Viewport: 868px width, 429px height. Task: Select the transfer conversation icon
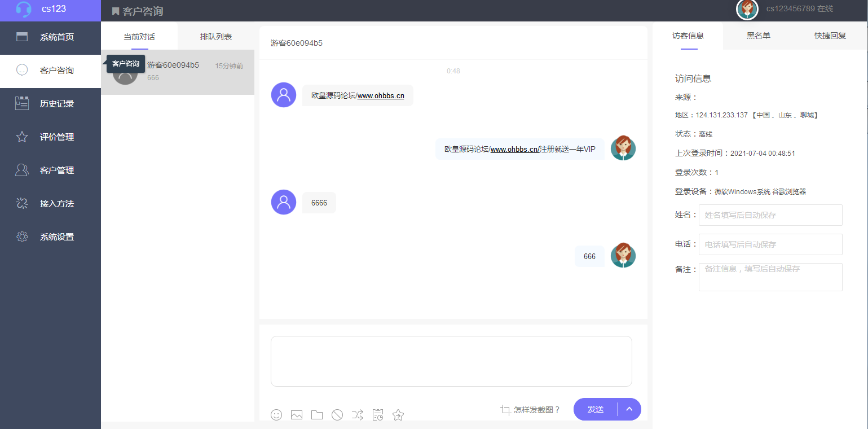(357, 414)
